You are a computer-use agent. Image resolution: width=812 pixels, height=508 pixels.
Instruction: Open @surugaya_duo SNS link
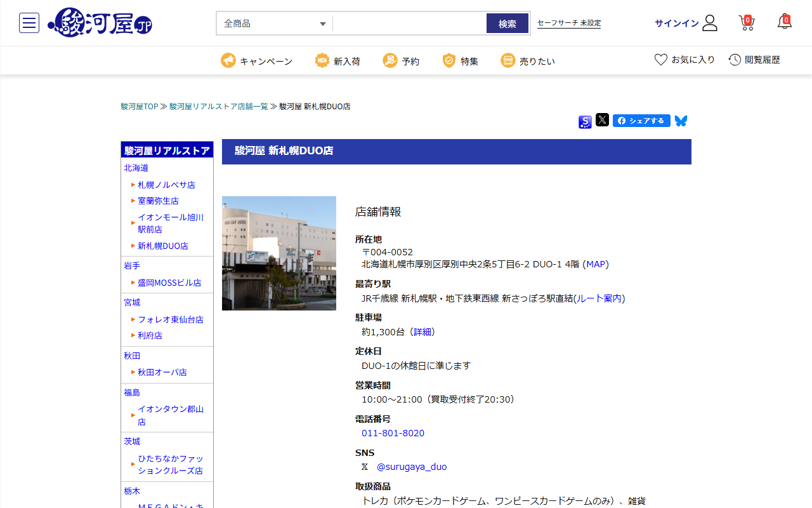coord(412,467)
